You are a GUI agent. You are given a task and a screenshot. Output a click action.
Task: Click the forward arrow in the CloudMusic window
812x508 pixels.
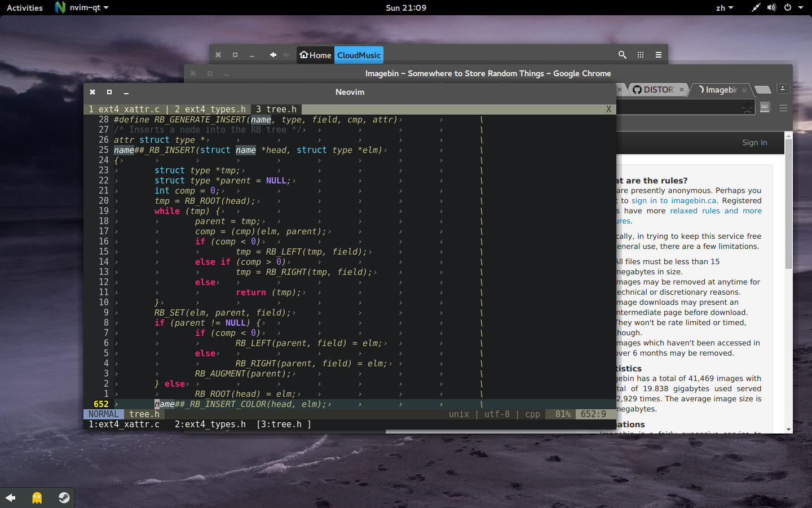pyautogui.click(x=286, y=55)
